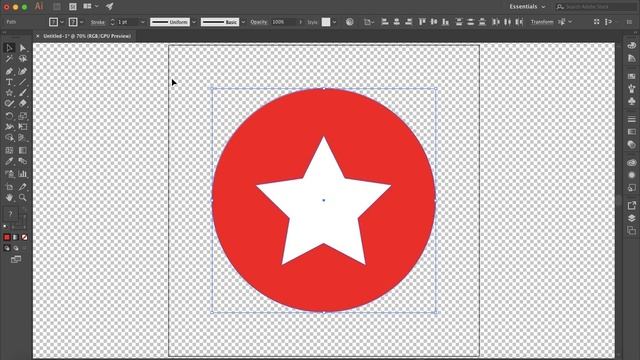The image size is (640, 360).
Task: Set paint mode to Gradient
Action: (x=16, y=237)
